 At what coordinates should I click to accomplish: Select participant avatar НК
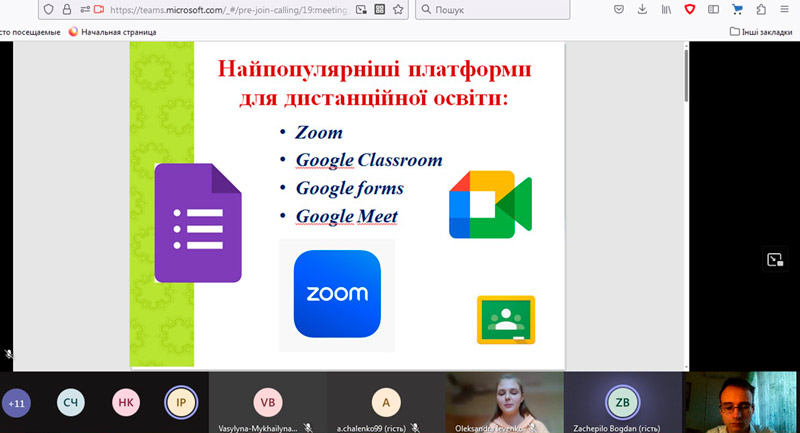(x=126, y=402)
